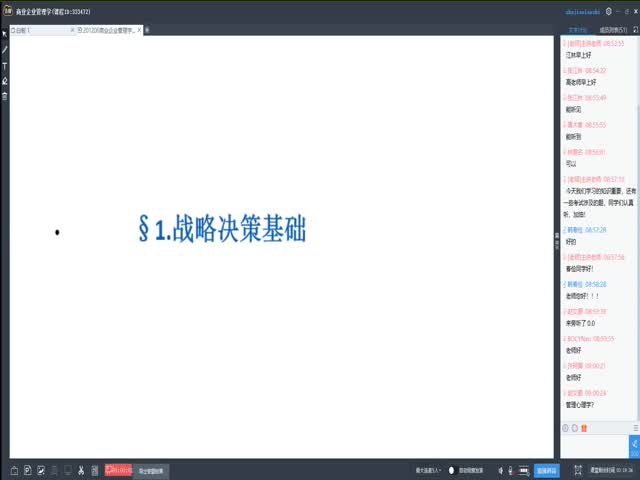Open the menu icon right of chat input bar

click(x=636, y=428)
